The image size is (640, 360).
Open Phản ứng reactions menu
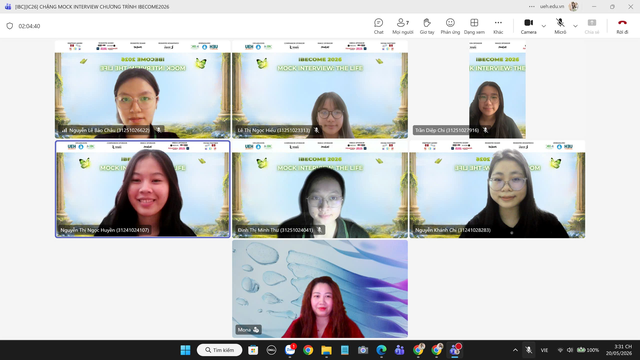(x=450, y=26)
